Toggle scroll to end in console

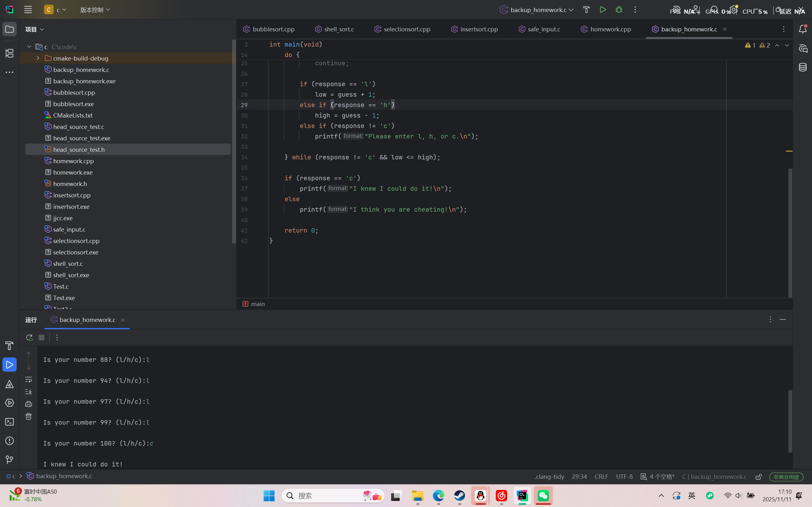[x=29, y=392]
